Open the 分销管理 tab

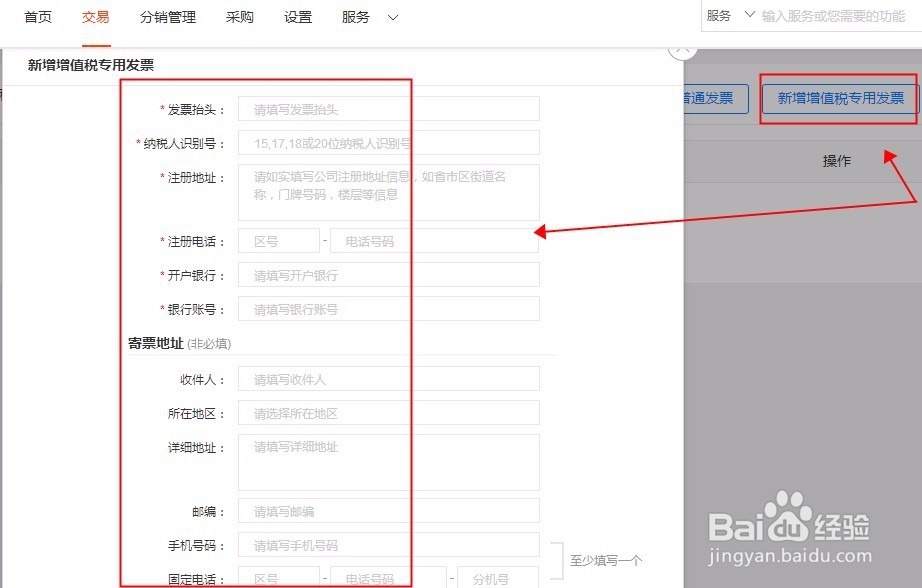[168, 18]
